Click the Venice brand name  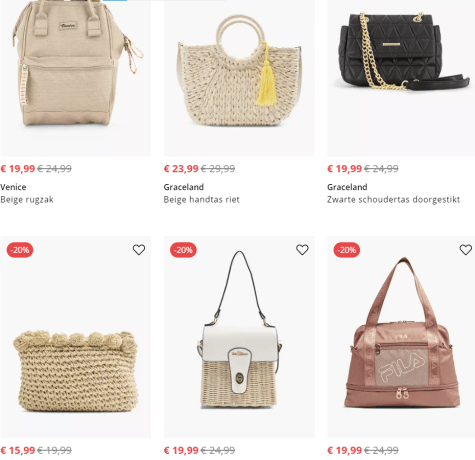pos(13,187)
